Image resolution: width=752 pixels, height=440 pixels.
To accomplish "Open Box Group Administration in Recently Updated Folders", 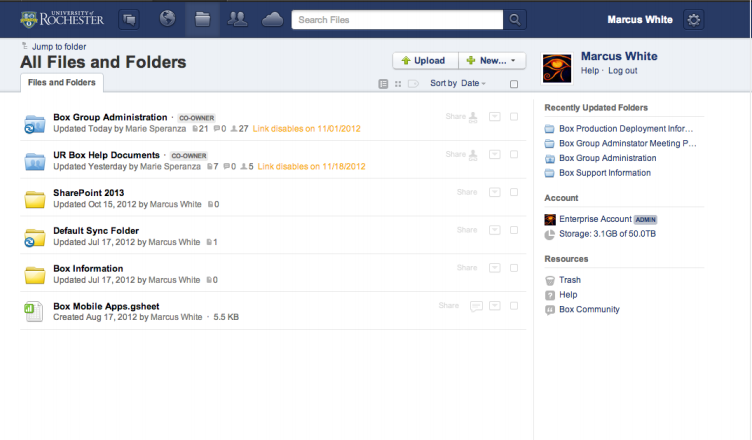I will [x=608, y=158].
